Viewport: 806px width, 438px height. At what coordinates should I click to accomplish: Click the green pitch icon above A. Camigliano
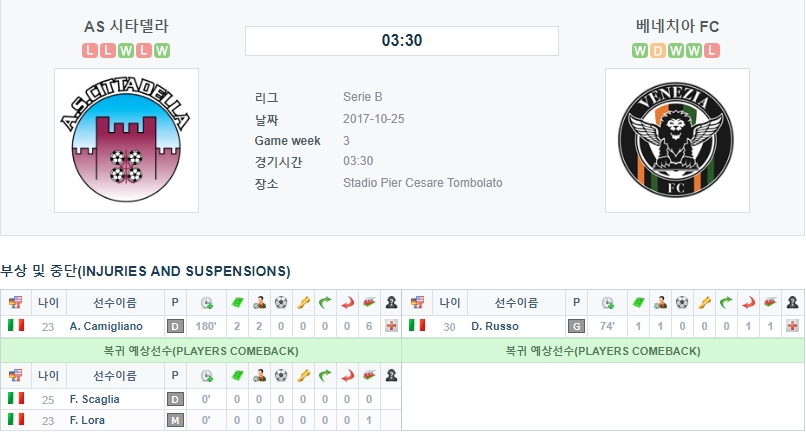237,303
